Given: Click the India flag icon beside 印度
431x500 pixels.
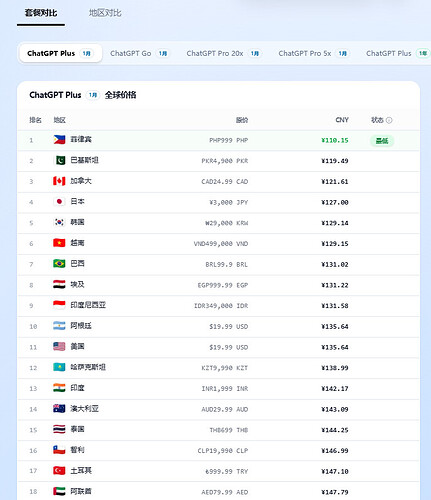Looking at the screenshot, I should [x=59, y=388].
